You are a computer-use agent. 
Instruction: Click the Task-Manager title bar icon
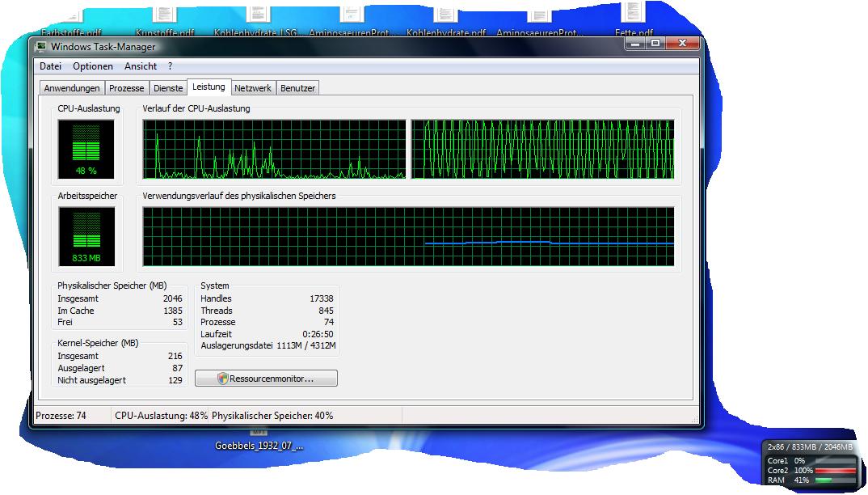pos(40,47)
